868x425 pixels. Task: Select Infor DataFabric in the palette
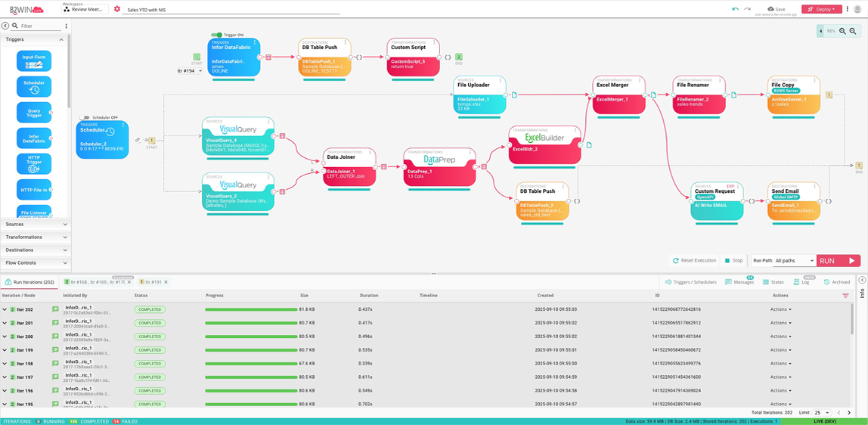pos(34,138)
